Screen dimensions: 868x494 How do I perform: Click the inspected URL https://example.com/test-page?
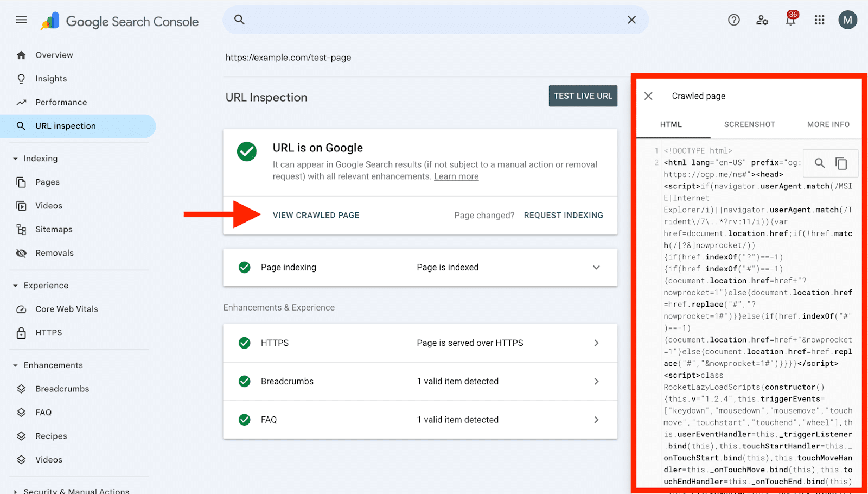pyautogui.click(x=288, y=58)
